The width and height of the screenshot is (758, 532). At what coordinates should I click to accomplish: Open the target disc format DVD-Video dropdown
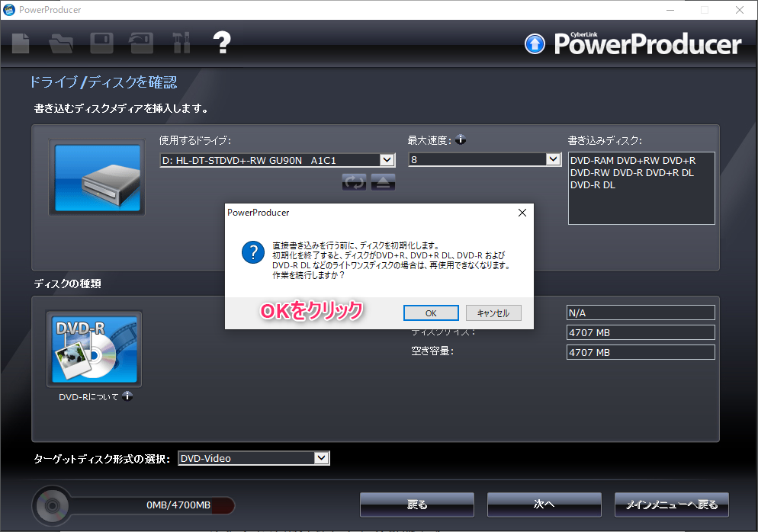(322, 458)
